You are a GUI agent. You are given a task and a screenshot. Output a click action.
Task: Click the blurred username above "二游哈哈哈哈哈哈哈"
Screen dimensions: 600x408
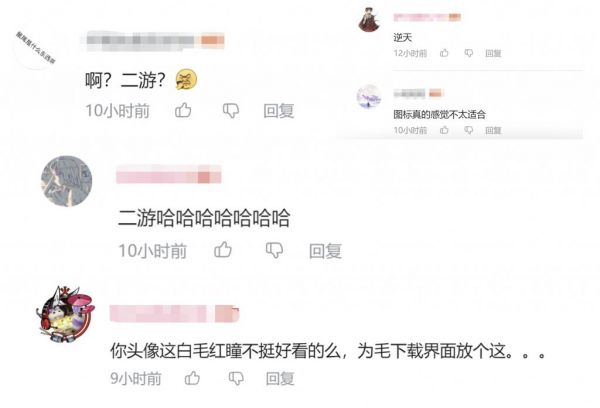(x=169, y=174)
